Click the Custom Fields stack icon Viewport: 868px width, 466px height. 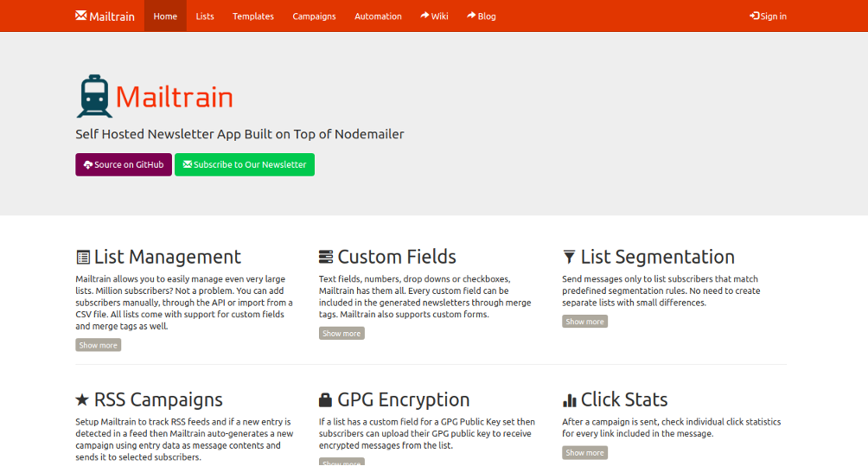tap(326, 257)
